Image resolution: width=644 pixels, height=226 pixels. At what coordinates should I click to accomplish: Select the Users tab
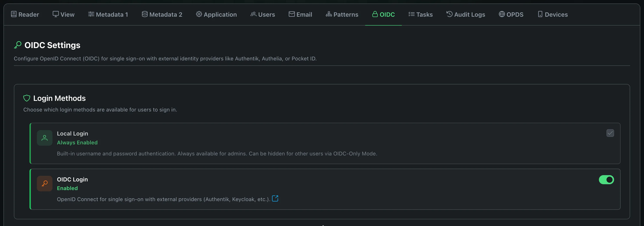point(263,15)
